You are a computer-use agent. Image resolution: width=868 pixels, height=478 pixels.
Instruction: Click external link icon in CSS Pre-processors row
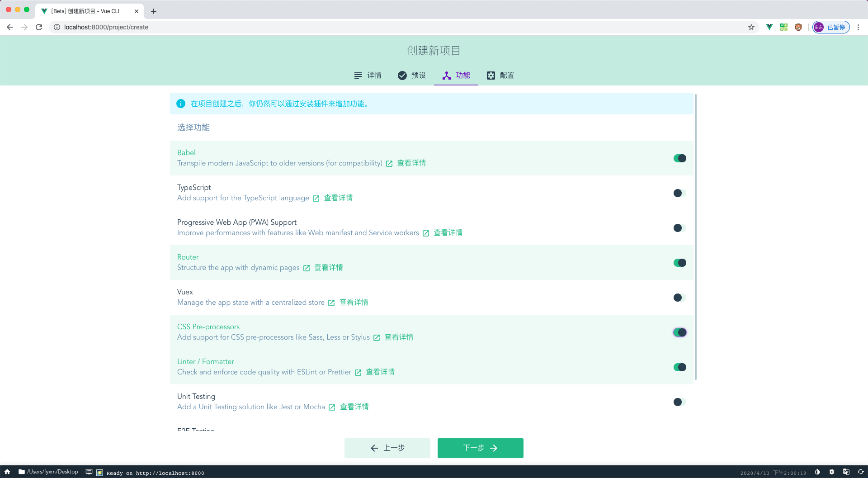(377, 338)
